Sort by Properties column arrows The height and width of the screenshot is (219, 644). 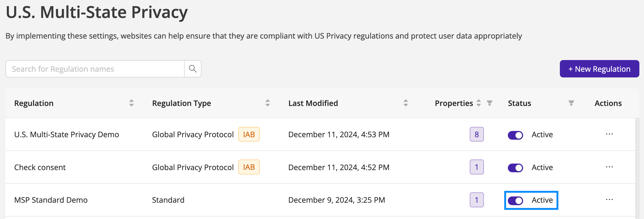[479, 103]
